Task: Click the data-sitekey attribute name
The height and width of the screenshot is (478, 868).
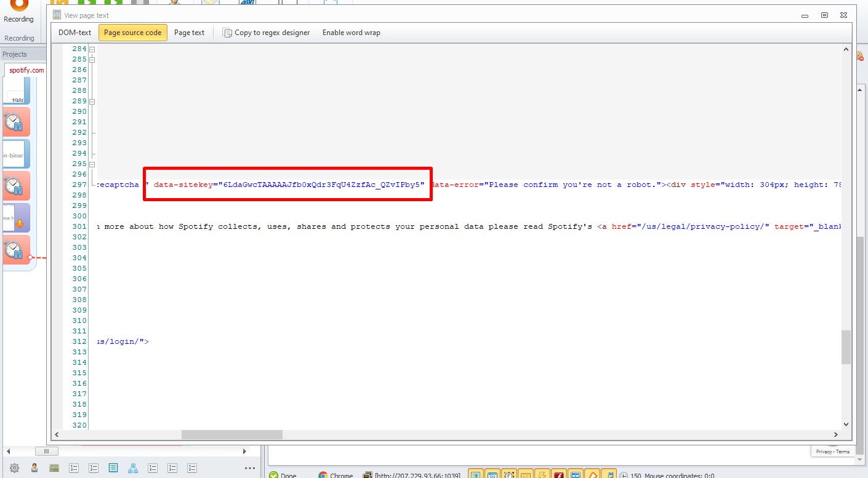Action: click(183, 185)
